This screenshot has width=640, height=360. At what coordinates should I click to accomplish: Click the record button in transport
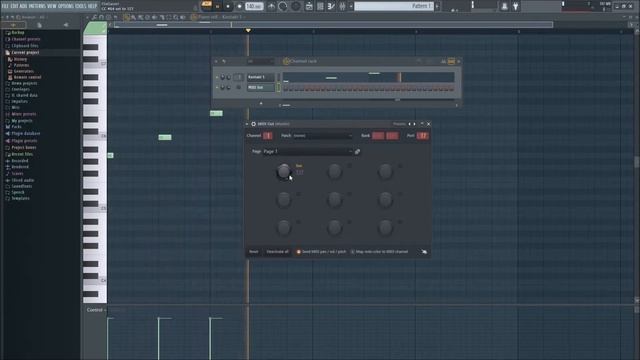[x=239, y=6]
